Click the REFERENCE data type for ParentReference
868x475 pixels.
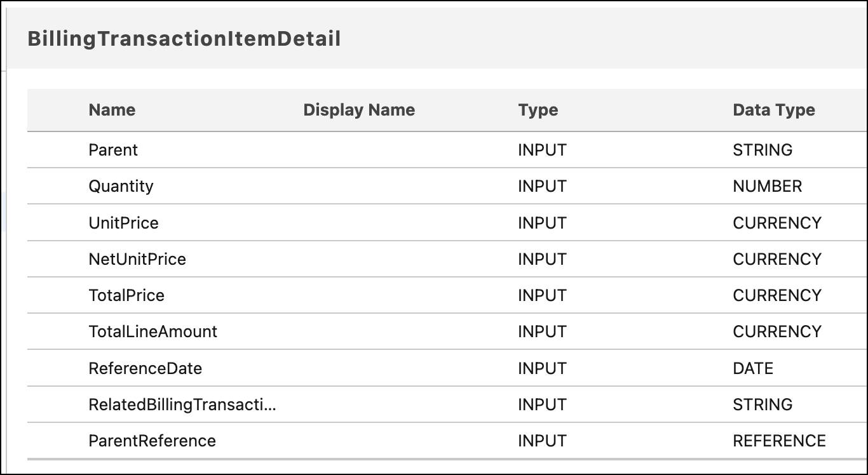(x=779, y=440)
